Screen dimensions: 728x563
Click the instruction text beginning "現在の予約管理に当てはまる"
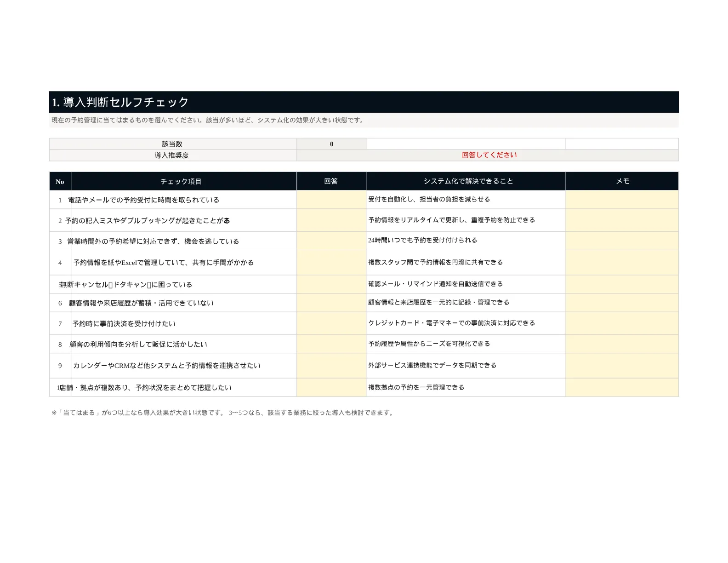[x=209, y=120]
